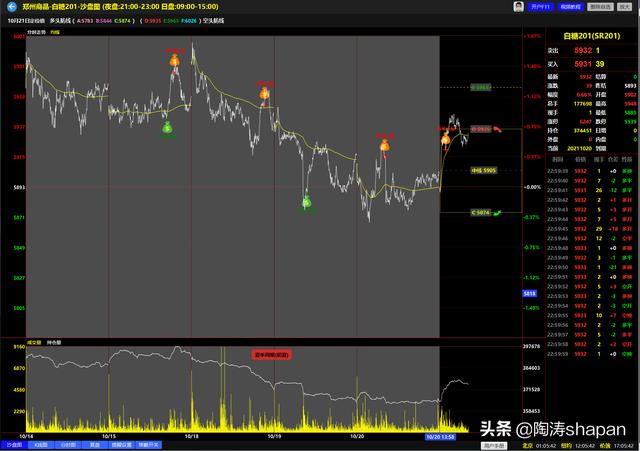Click the topmost orange signal marker near 10/18
Screen dimensions: 640x451
pos(174,61)
